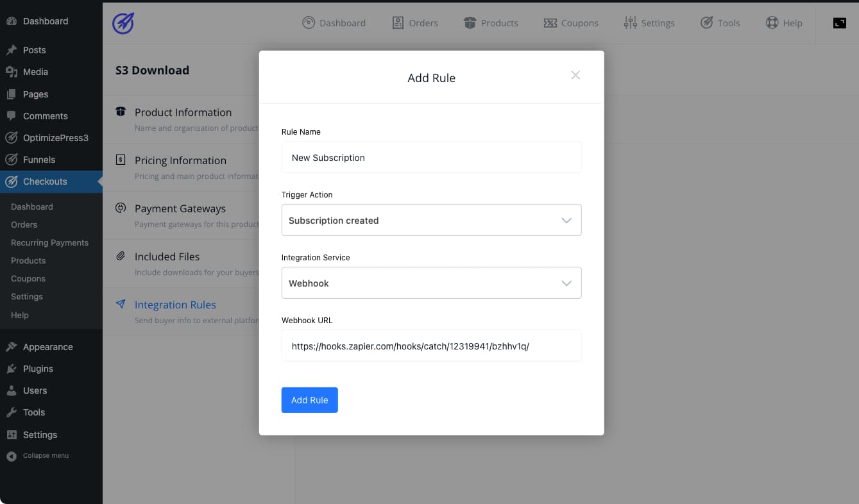Click the Add Rule dialog title

[431, 78]
